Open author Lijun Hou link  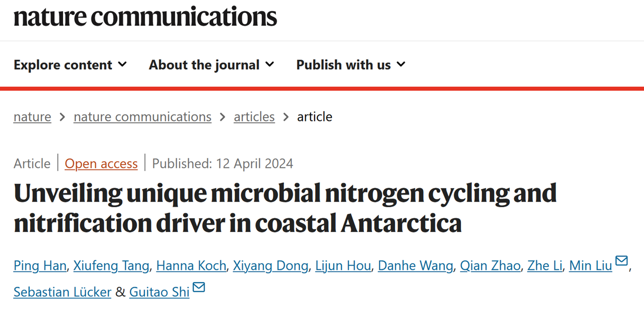343,266
